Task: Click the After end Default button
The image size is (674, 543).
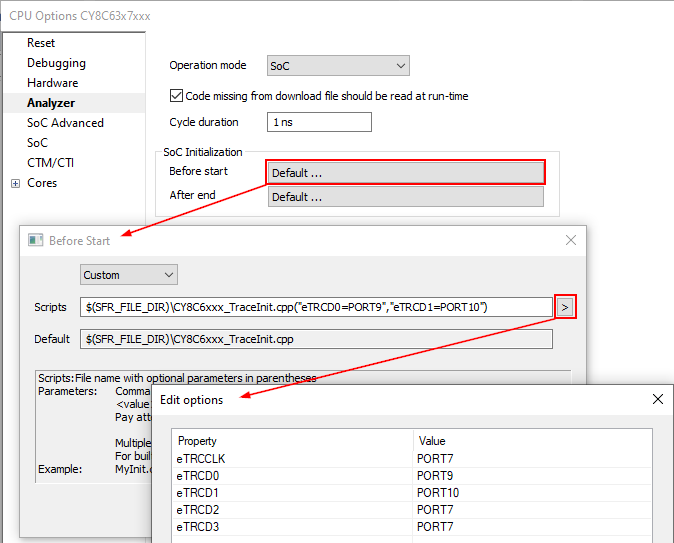Action: coord(405,197)
